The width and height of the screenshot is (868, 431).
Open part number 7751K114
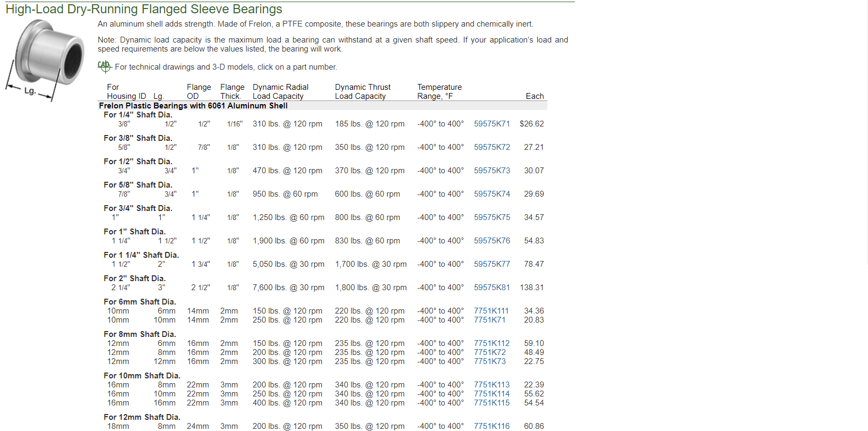(x=492, y=394)
